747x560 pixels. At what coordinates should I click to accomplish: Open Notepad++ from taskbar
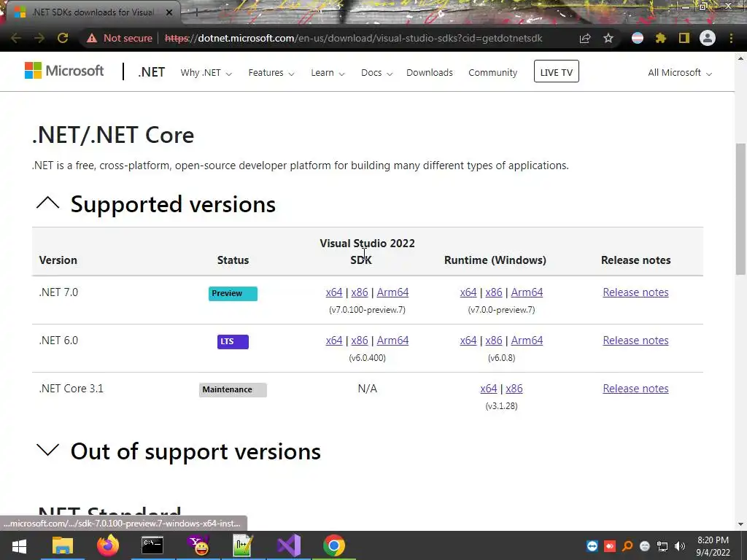pos(242,545)
